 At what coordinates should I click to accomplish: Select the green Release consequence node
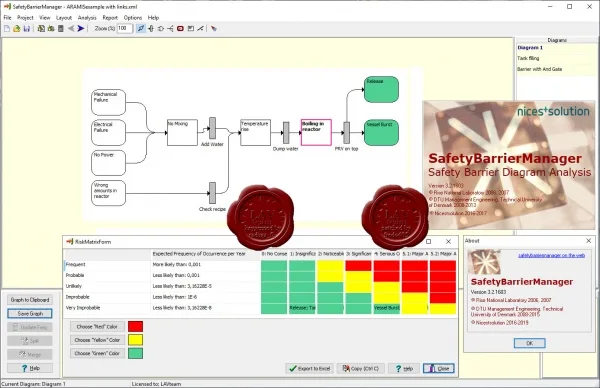pos(381,90)
